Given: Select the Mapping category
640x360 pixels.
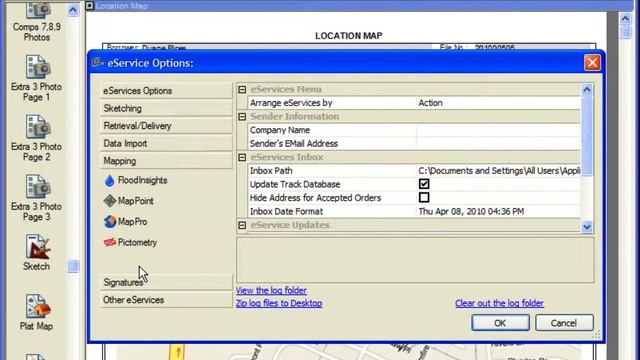Looking at the screenshot, I should (x=166, y=161).
